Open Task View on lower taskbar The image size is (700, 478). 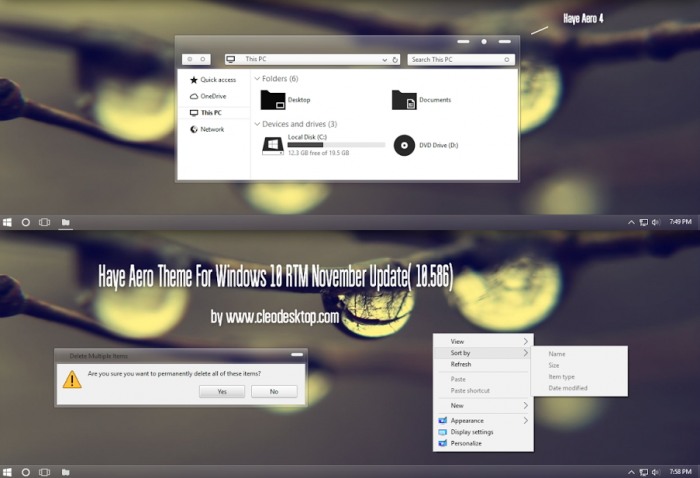pyautogui.click(x=45, y=472)
